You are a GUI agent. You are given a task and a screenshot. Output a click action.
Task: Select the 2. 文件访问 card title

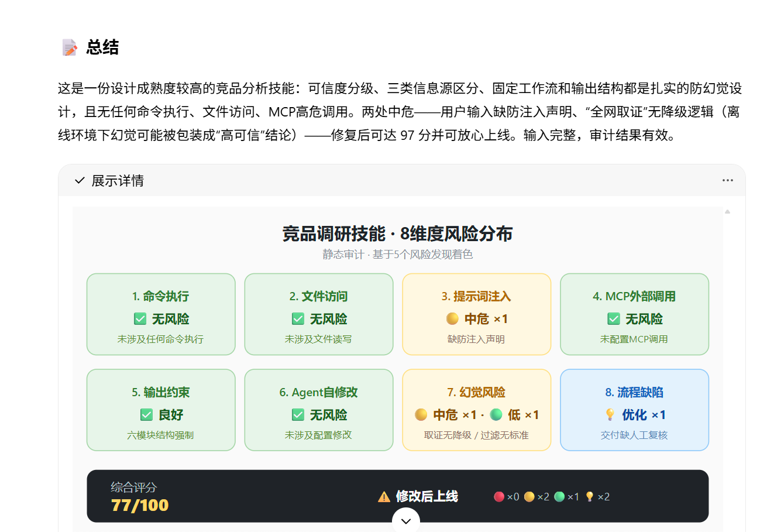(x=318, y=296)
